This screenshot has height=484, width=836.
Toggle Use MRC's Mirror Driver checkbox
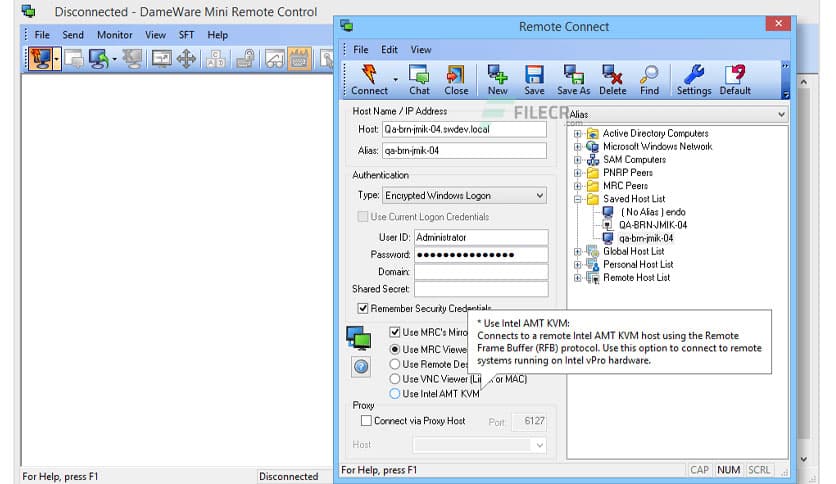click(x=395, y=332)
